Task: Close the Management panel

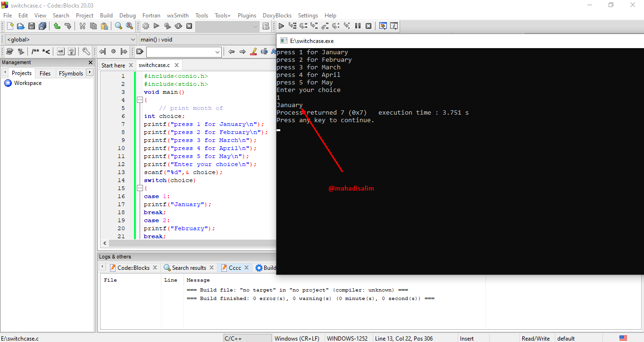Action: tap(91, 62)
